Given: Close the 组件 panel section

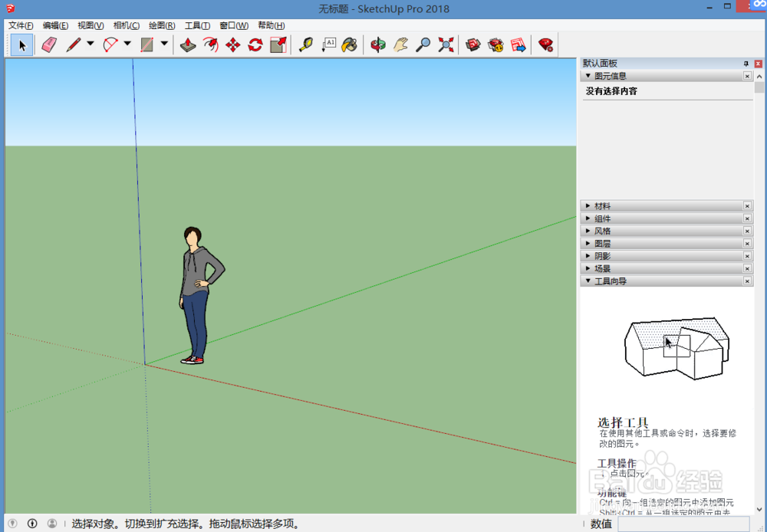Looking at the screenshot, I should pos(747,218).
